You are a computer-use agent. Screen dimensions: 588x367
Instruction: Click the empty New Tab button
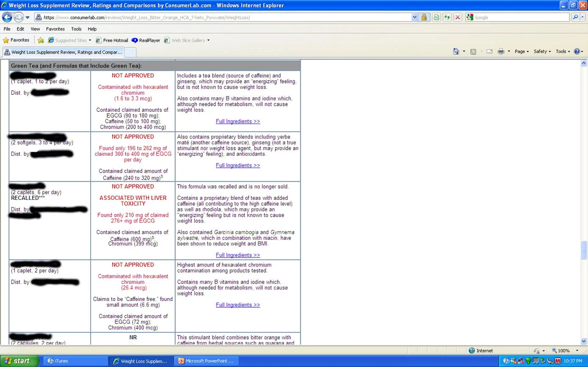click(130, 52)
